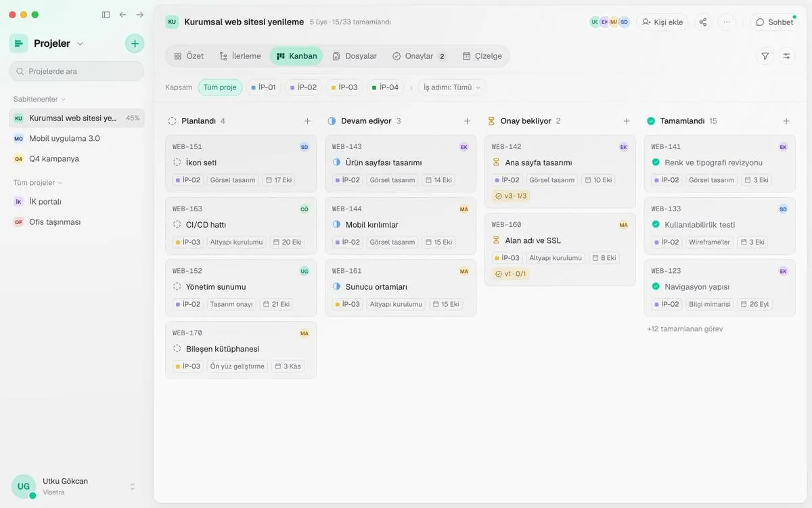The image size is (812, 508).
Task: Click Kişi ekle button
Action: (662, 22)
